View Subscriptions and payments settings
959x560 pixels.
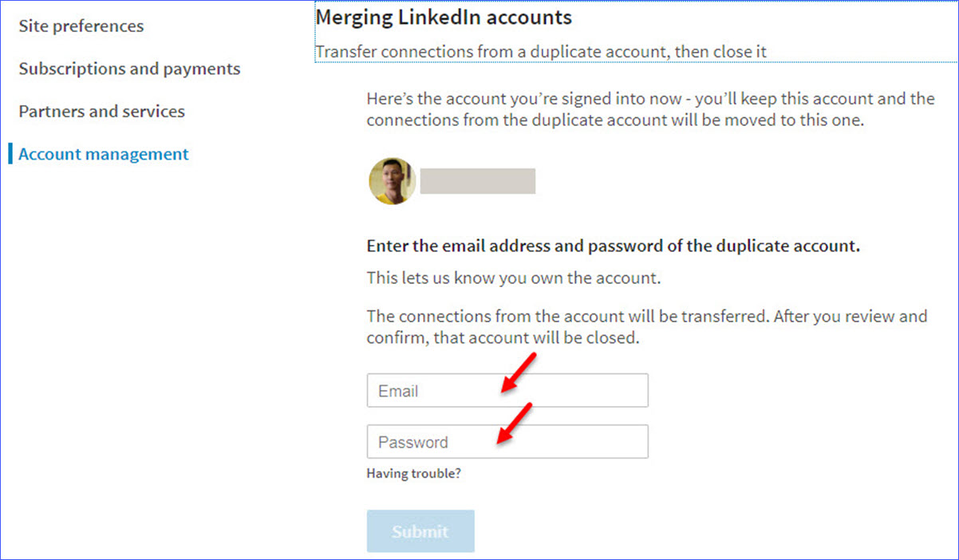point(128,69)
